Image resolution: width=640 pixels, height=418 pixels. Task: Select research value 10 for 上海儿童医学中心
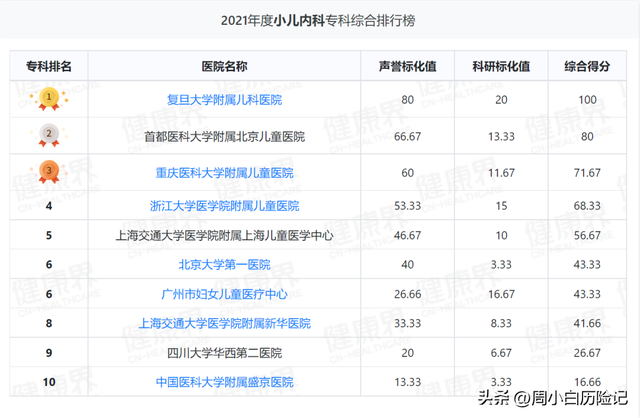pos(501,235)
